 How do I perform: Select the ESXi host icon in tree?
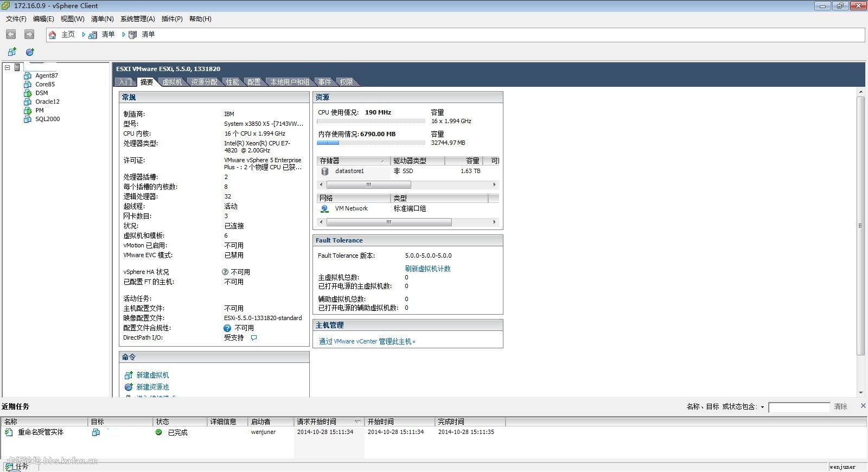[x=17, y=67]
